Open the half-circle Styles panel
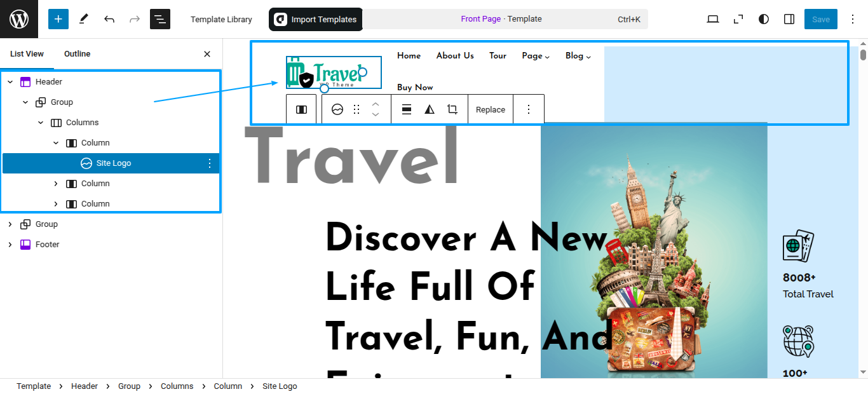The image size is (868, 394). (764, 19)
